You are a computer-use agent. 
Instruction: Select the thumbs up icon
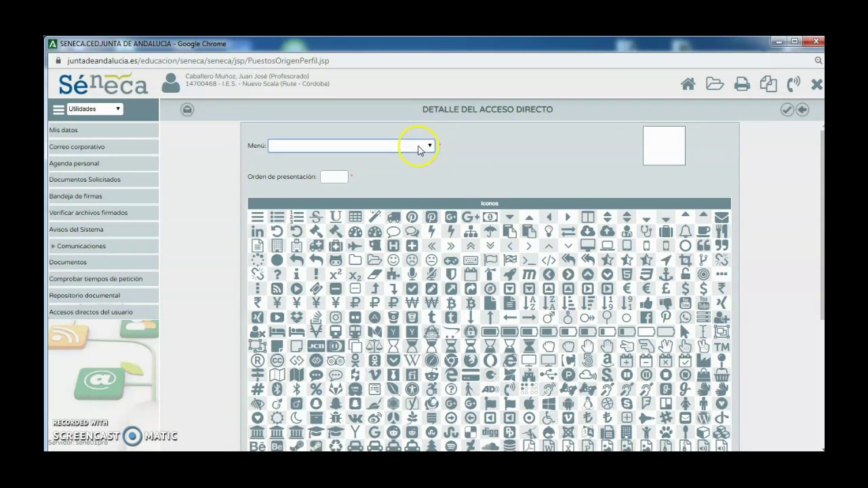pos(646,304)
